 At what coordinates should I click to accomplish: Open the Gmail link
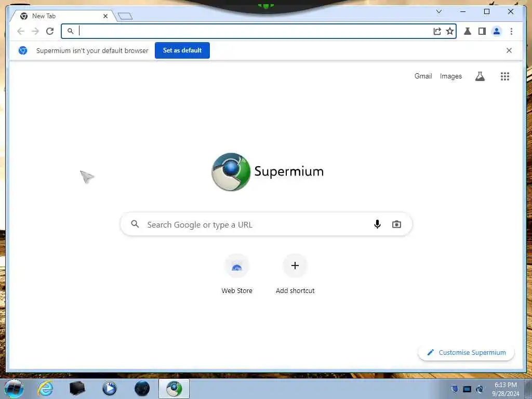click(423, 76)
